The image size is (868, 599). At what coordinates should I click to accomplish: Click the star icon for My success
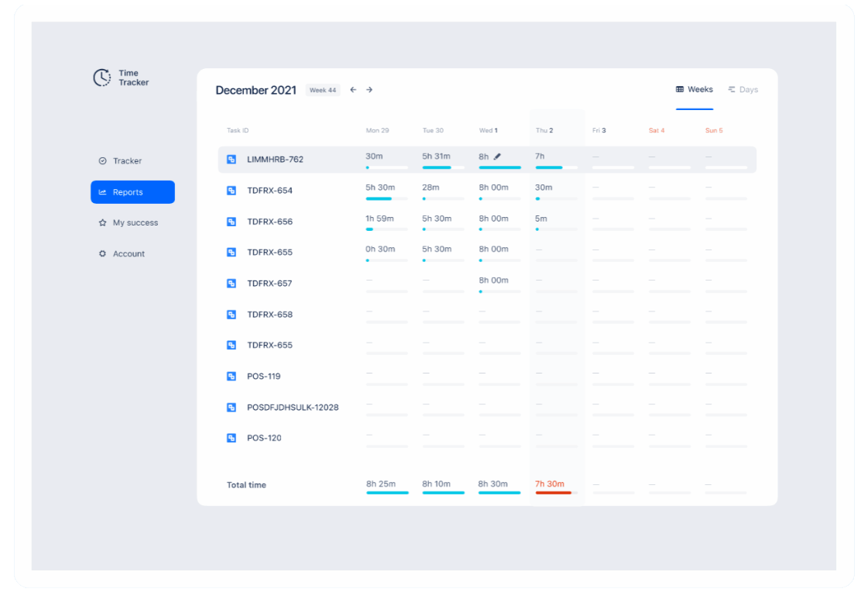coord(102,223)
